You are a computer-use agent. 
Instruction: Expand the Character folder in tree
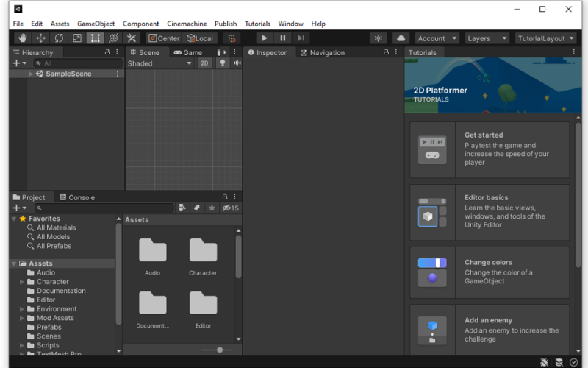(22, 282)
